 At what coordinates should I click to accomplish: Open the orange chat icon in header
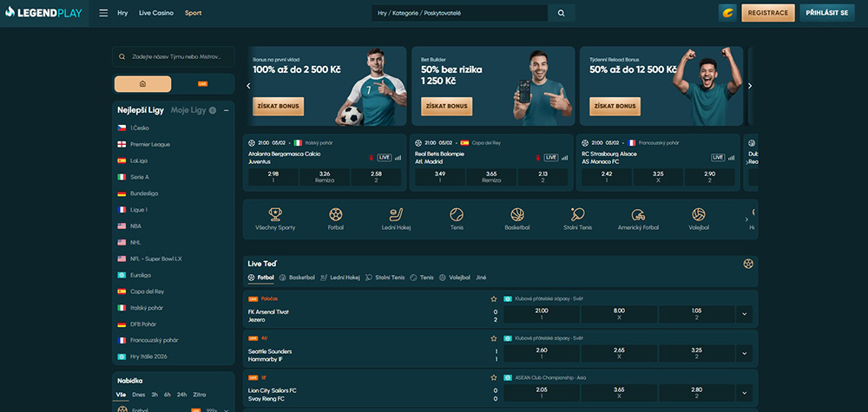tap(727, 13)
